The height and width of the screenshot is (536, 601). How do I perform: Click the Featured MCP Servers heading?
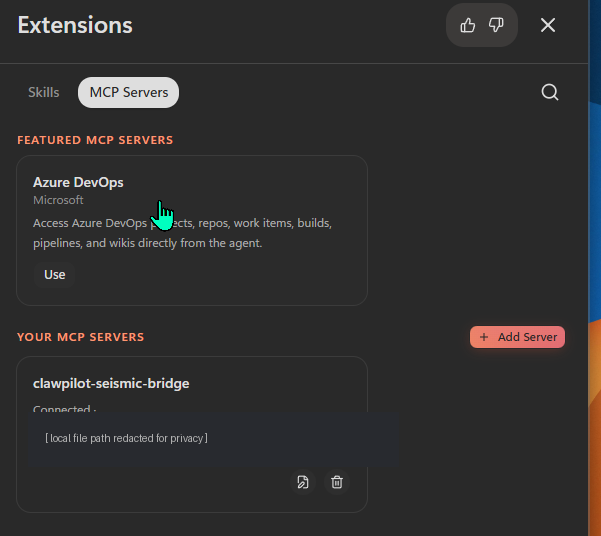(x=95, y=140)
